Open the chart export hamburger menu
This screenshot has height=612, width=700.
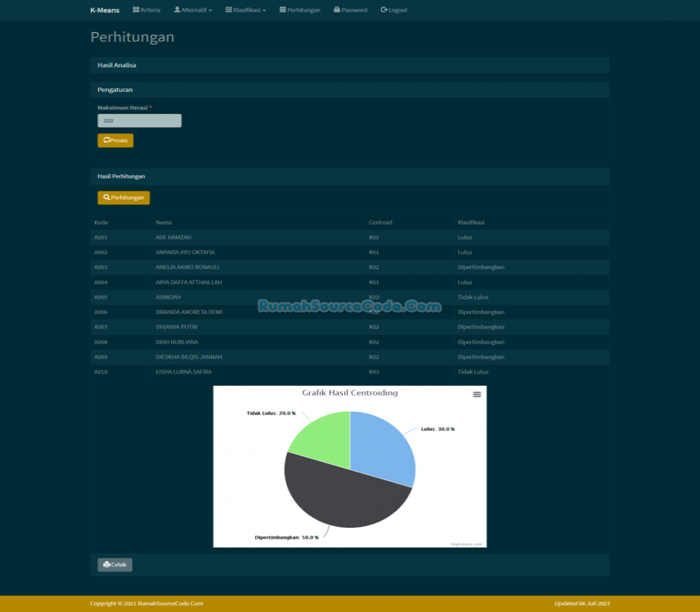(476, 394)
